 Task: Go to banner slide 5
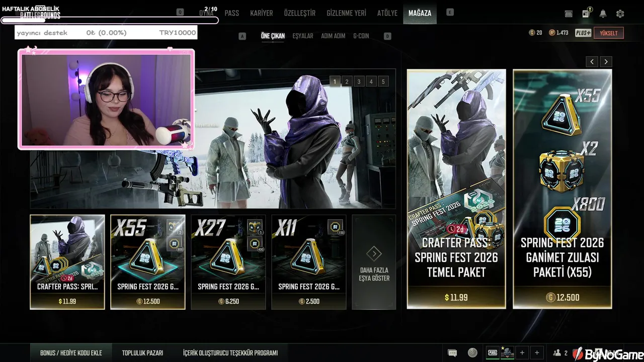pos(383,81)
